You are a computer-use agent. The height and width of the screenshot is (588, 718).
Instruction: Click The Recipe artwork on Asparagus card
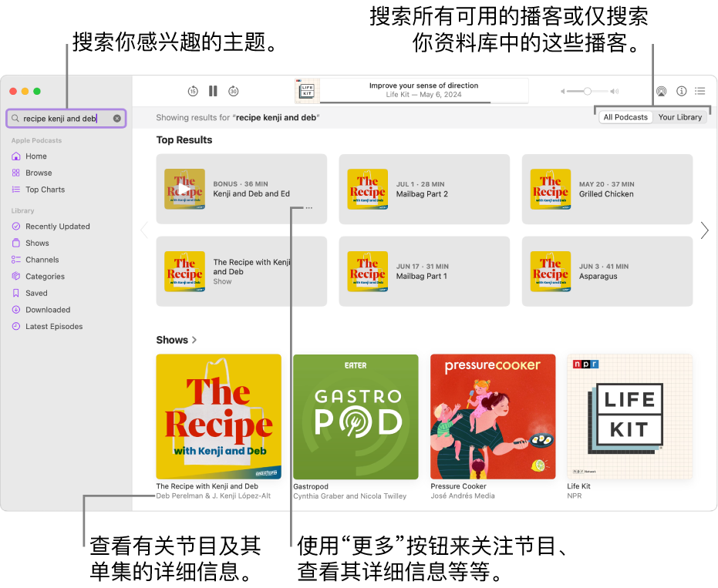(x=551, y=271)
